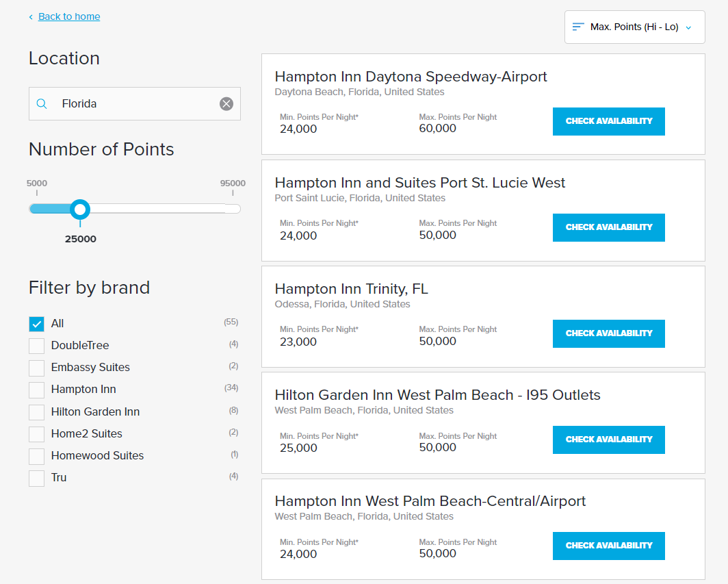Enable the Tru brand filter
This screenshot has height=584, width=728.
click(x=36, y=477)
